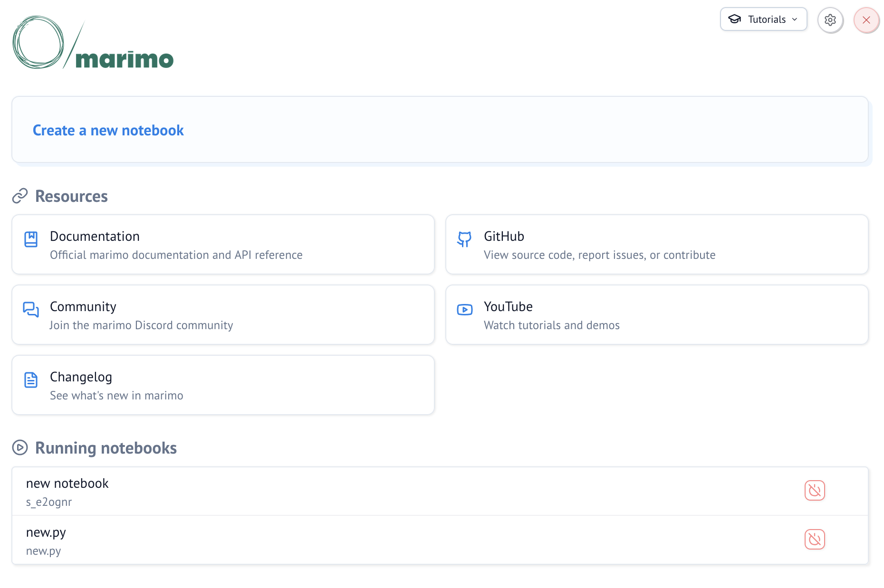Image resolution: width=884 pixels, height=588 pixels.
Task: Click the Documentation book icon
Action: 31,239
